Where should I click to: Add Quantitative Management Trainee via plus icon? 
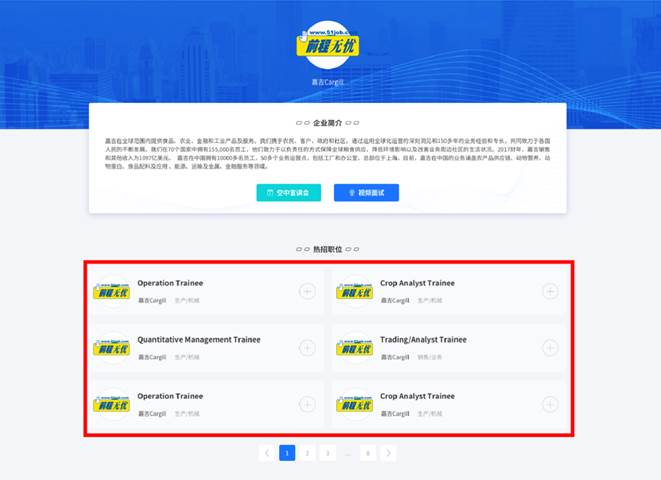pos(307,348)
